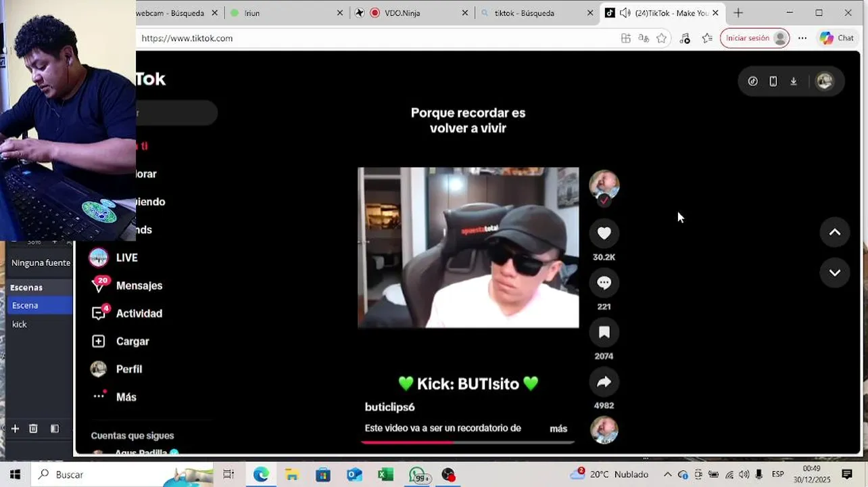This screenshot has height=487, width=868.
Task: Select the Escena scene in OBS
Action: click(39, 305)
